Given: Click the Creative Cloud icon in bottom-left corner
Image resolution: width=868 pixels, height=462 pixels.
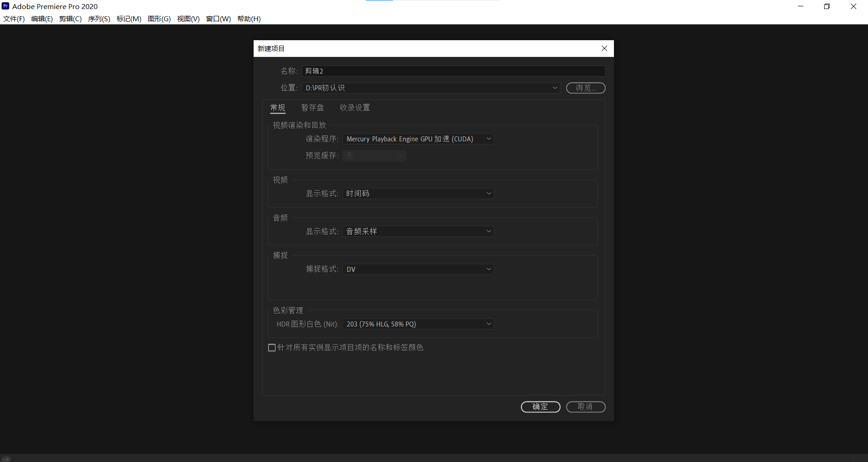Looking at the screenshot, I should [x=6, y=459].
